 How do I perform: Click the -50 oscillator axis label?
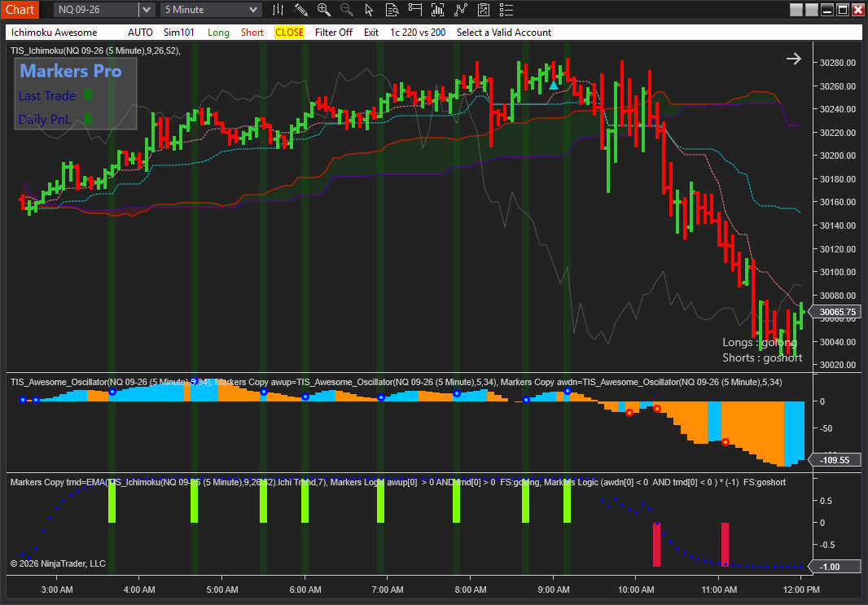pos(826,428)
